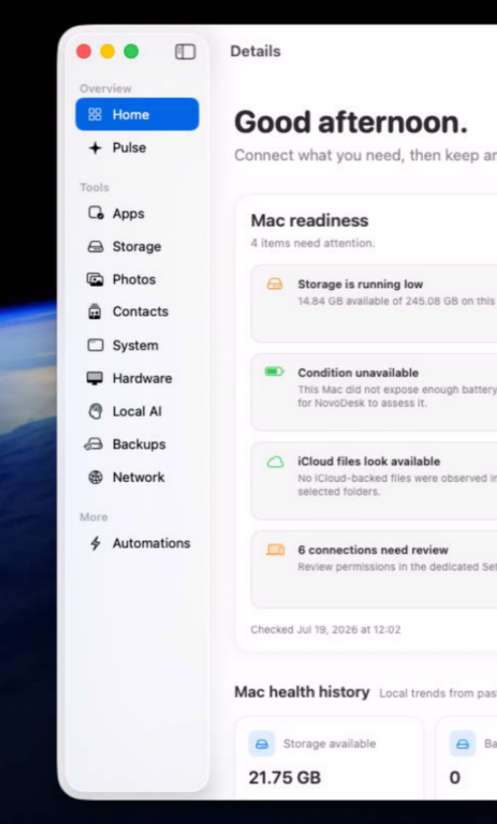Screen dimensions: 497x824
Task: Click the green battery condition icon
Action: 274,372
